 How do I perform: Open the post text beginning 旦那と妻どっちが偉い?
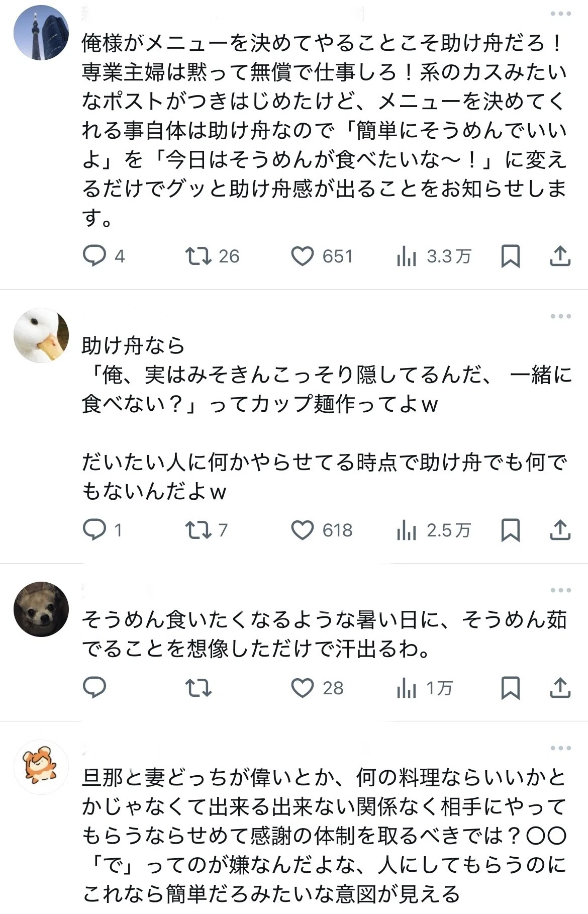click(x=325, y=836)
